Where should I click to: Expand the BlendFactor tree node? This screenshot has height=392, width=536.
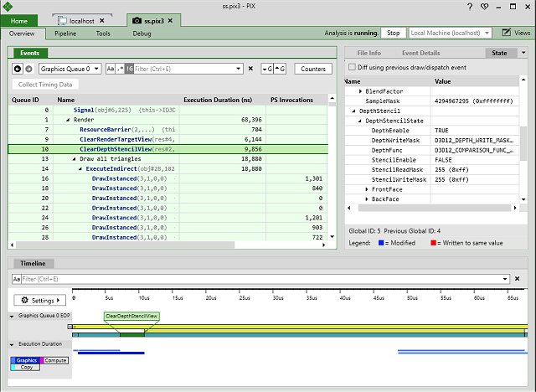[361, 90]
